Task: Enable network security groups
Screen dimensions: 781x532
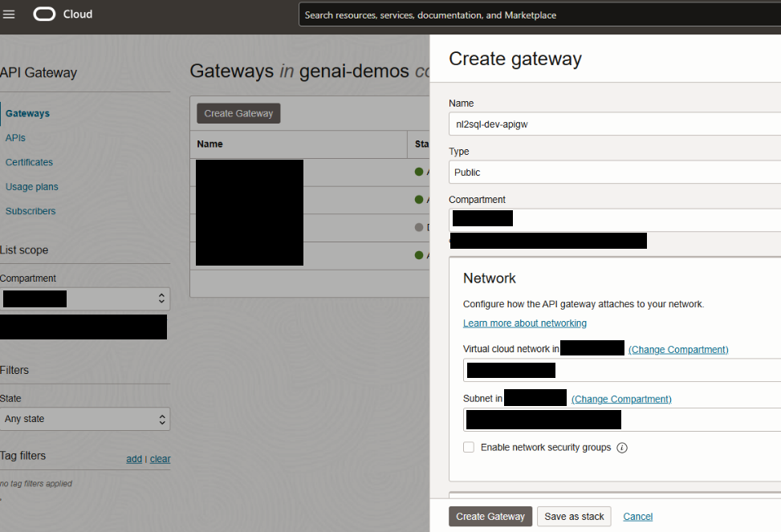Action: (468, 447)
